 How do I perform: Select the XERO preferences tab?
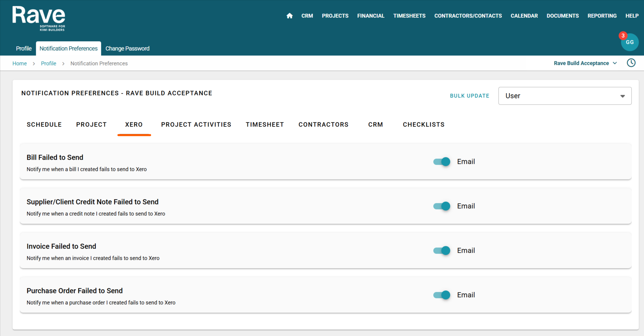[134, 124]
